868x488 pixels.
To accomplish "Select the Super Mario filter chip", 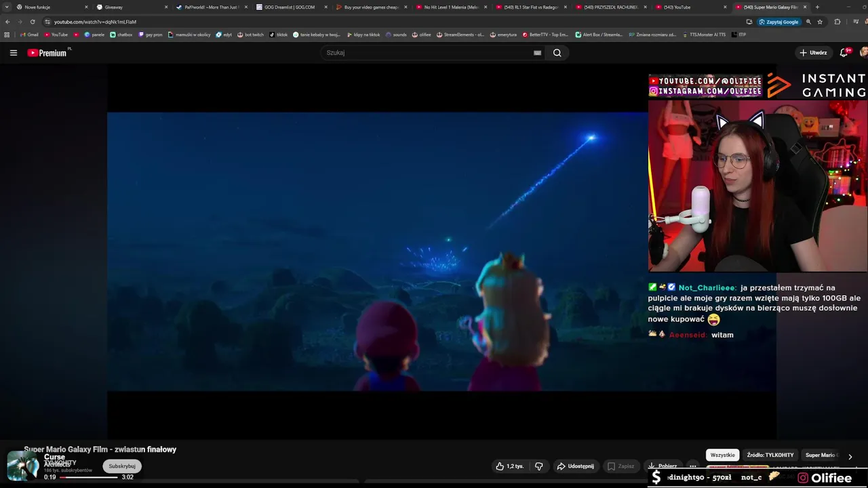I will tap(821, 455).
